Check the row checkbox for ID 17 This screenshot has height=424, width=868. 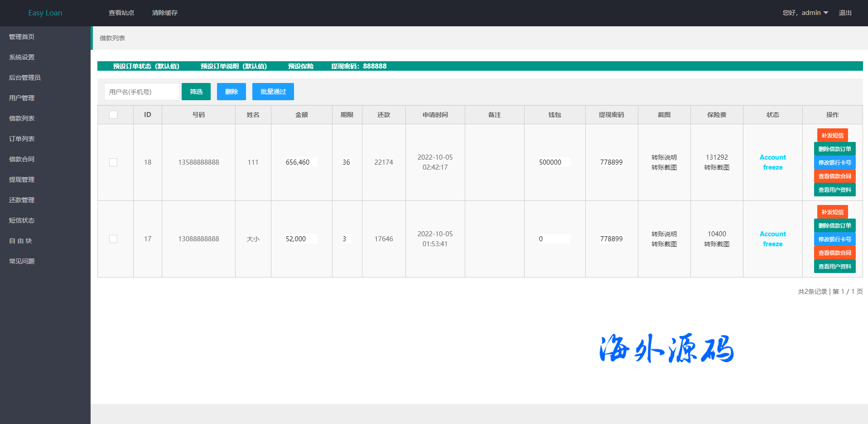[x=113, y=239]
